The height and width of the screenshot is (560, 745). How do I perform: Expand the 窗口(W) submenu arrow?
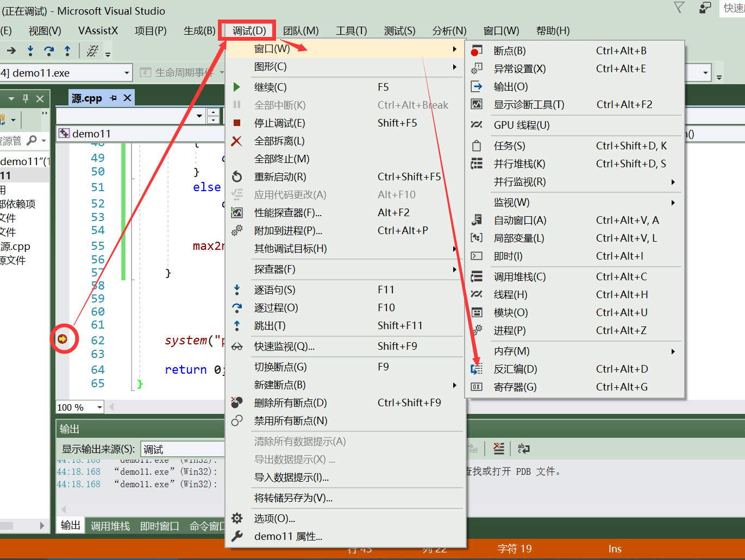click(x=454, y=49)
